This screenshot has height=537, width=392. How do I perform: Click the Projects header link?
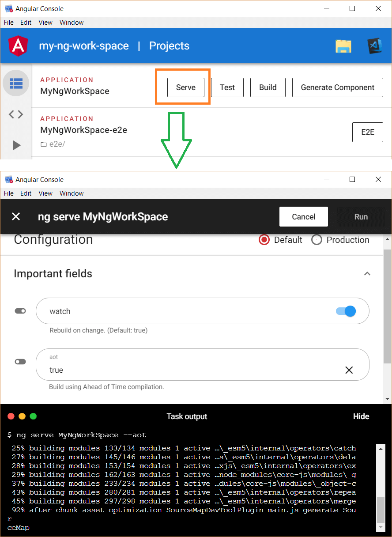pyautogui.click(x=169, y=46)
